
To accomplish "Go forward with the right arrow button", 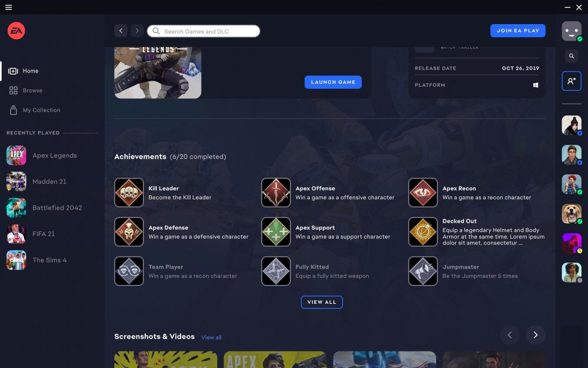I will 137,31.
